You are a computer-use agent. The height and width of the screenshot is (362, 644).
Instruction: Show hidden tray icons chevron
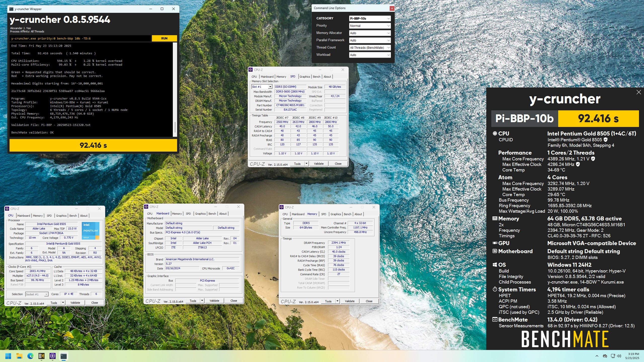[597, 356]
